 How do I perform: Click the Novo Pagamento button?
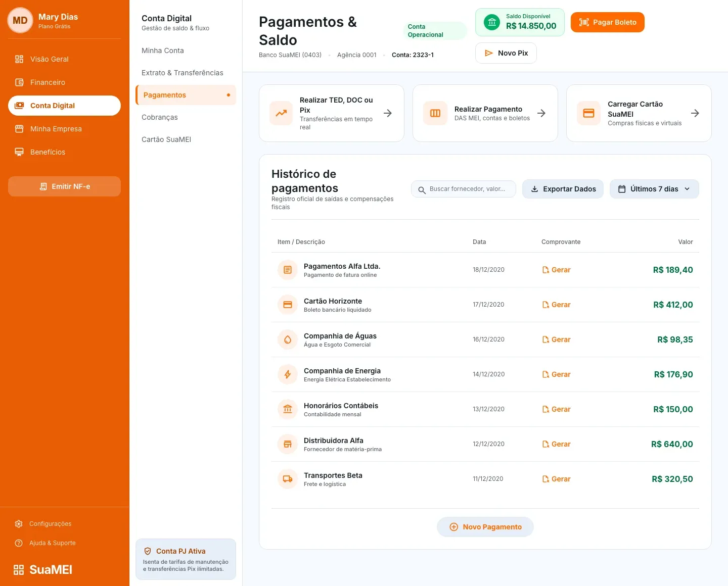[x=485, y=527]
